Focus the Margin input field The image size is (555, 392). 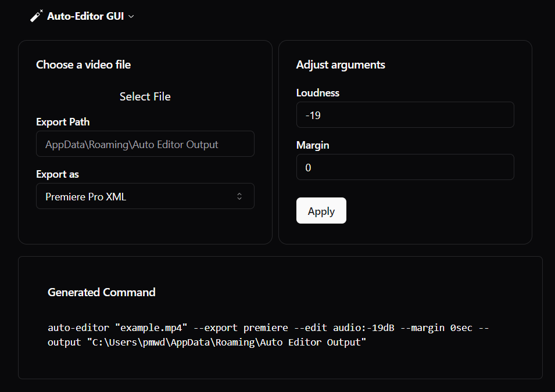[405, 167]
